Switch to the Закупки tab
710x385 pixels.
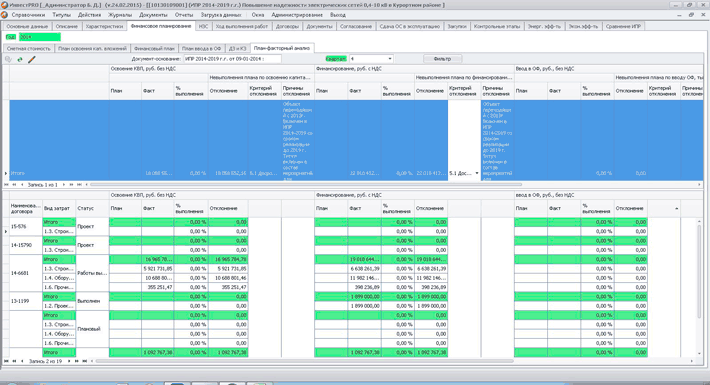click(x=457, y=26)
